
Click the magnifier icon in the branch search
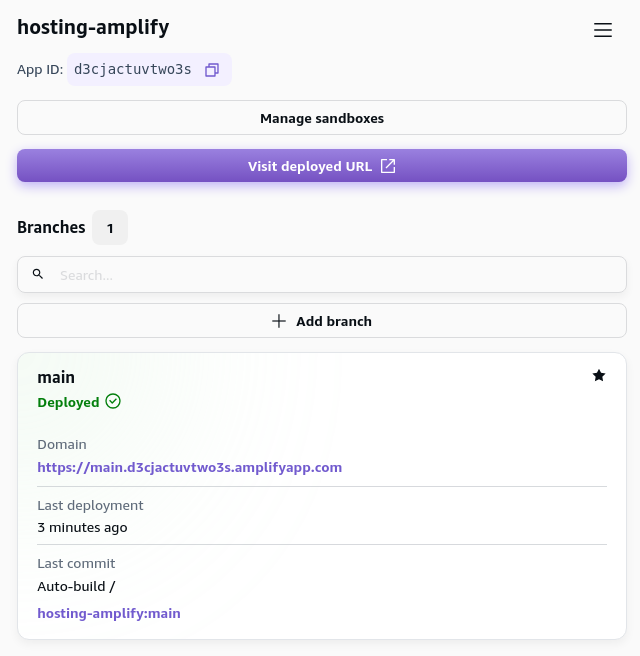(38, 274)
